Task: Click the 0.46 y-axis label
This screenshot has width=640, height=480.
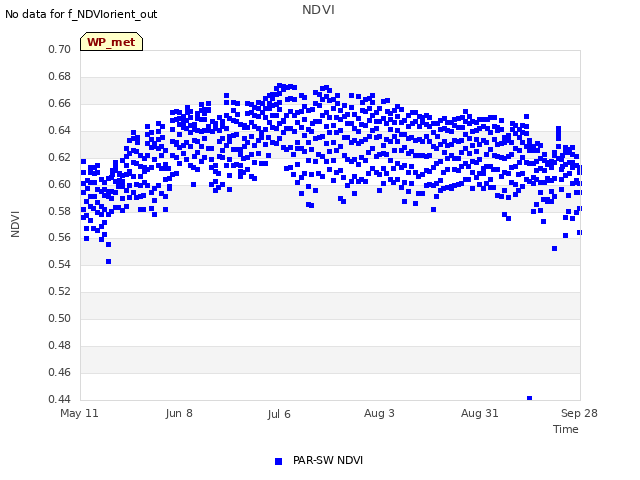Action: [x=60, y=372]
